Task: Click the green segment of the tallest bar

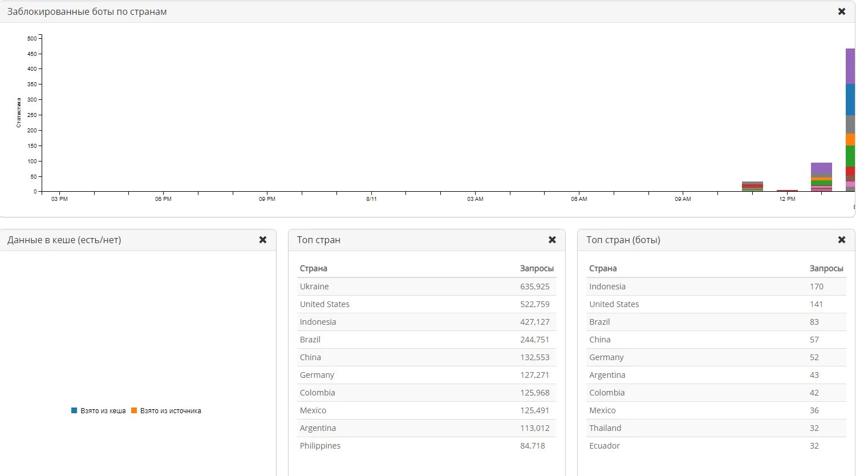Action: pos(850,156)
